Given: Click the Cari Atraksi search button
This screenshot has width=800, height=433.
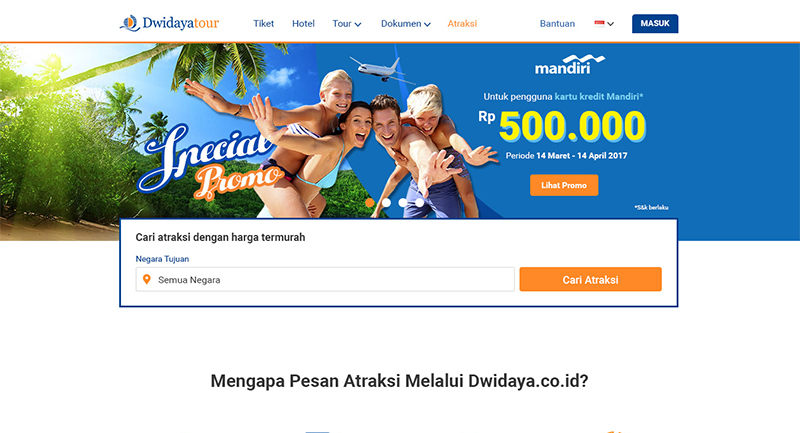Looking at the screenshot, I should coord(590,279).
